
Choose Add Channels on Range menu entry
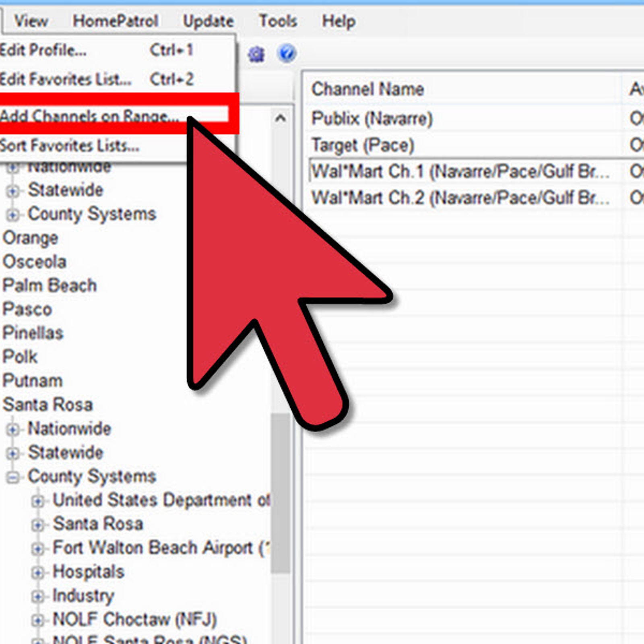(89, 116)
